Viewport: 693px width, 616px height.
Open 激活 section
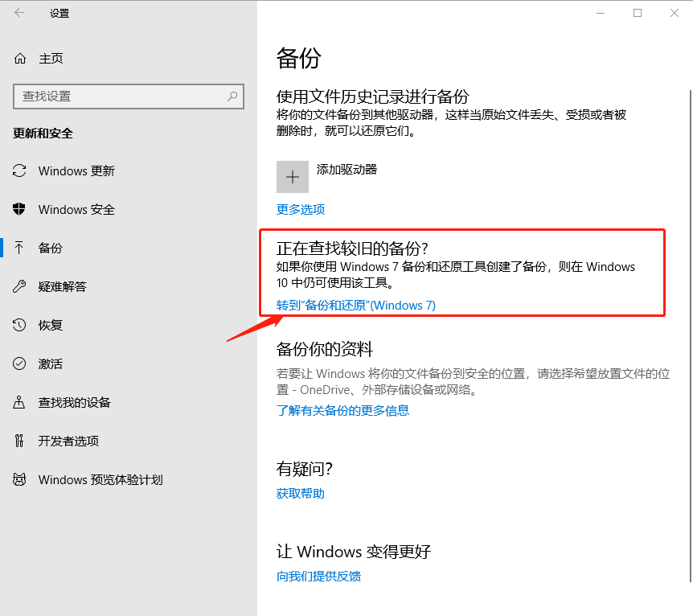tap(51, 363)
